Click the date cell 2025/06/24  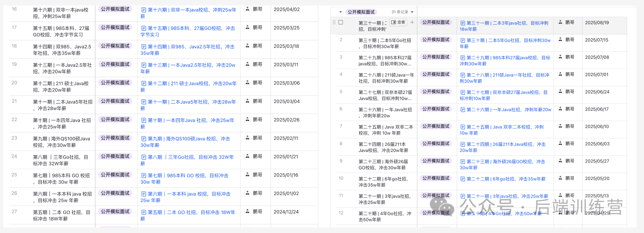(x=597, y=92)
